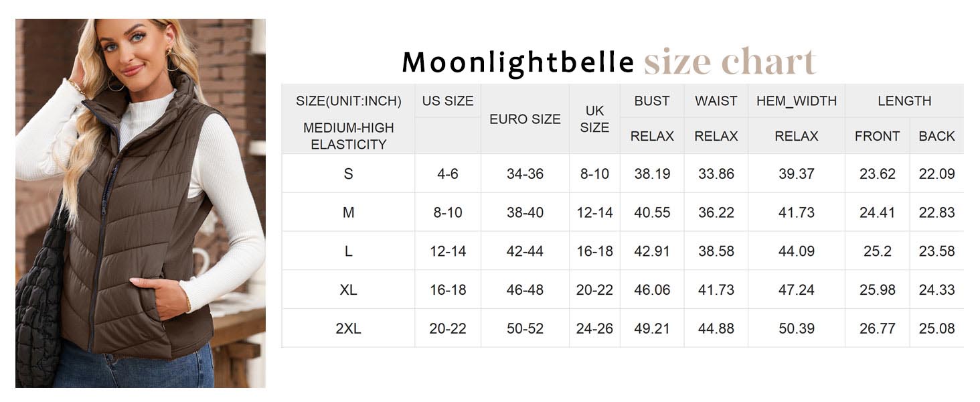The height and width of the screenshot is (402, 980).
Task: Select the WAIST column header
Action: pos(716,101)
